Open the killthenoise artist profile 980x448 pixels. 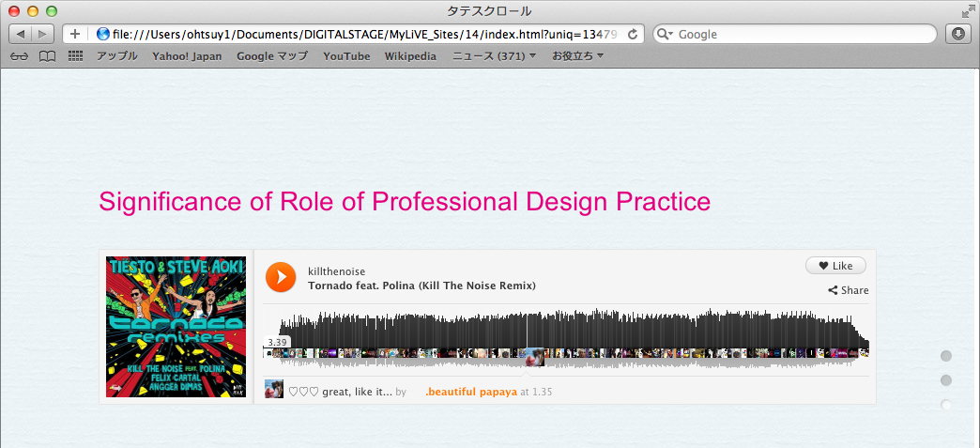pos(336,271)
